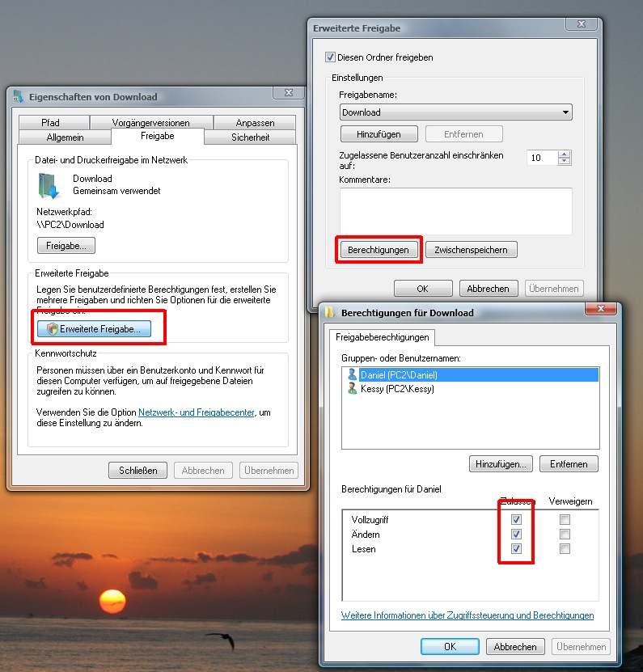Check Verweigern box for Ändern

565,534
